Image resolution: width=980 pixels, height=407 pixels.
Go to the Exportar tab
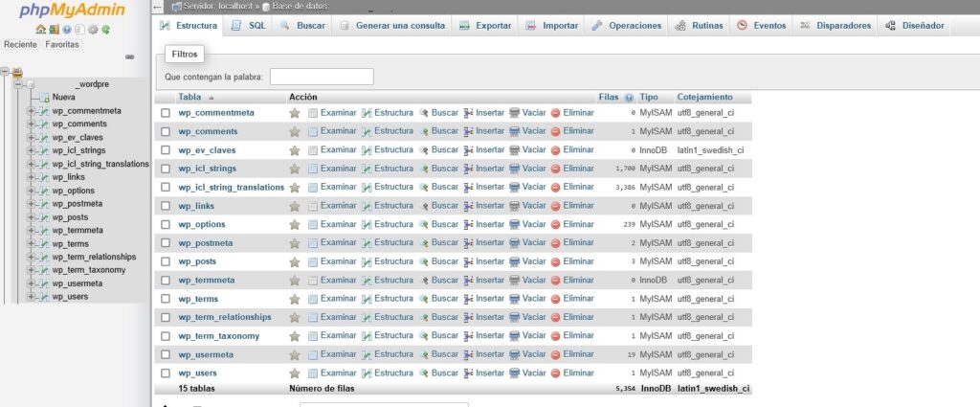(x=485, y=26)
